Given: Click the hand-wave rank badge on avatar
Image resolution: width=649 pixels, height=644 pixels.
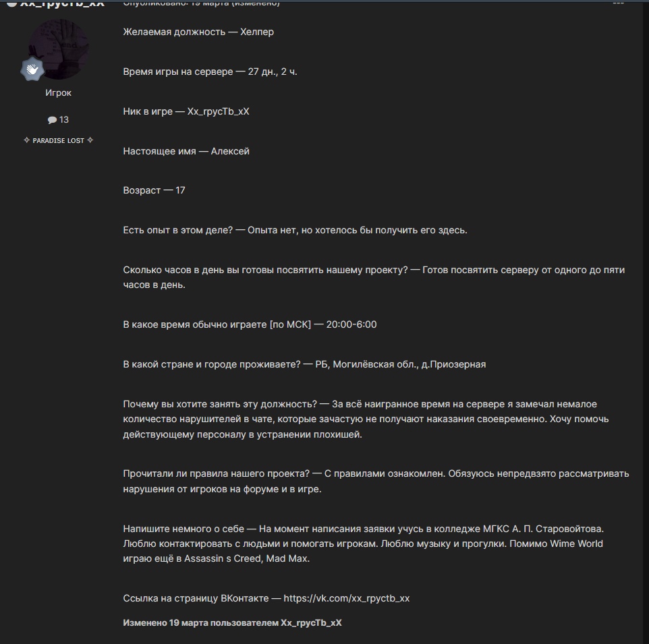Looking at the screenshot, I should [x=32, y=69].
